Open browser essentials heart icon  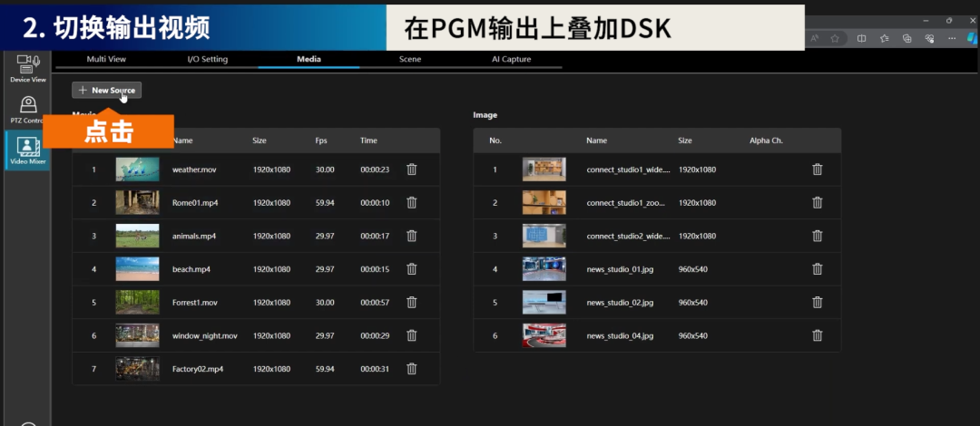tap(929, 38)
